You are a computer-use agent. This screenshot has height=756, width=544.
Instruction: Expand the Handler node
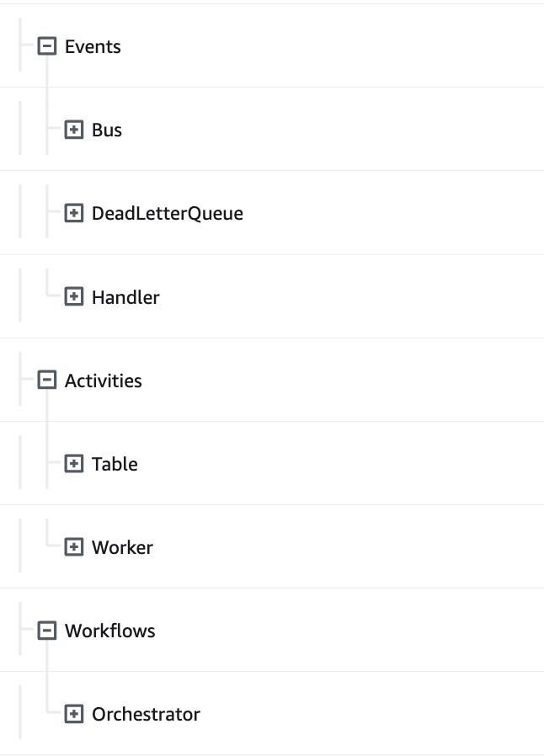click(x=74, y=297)
